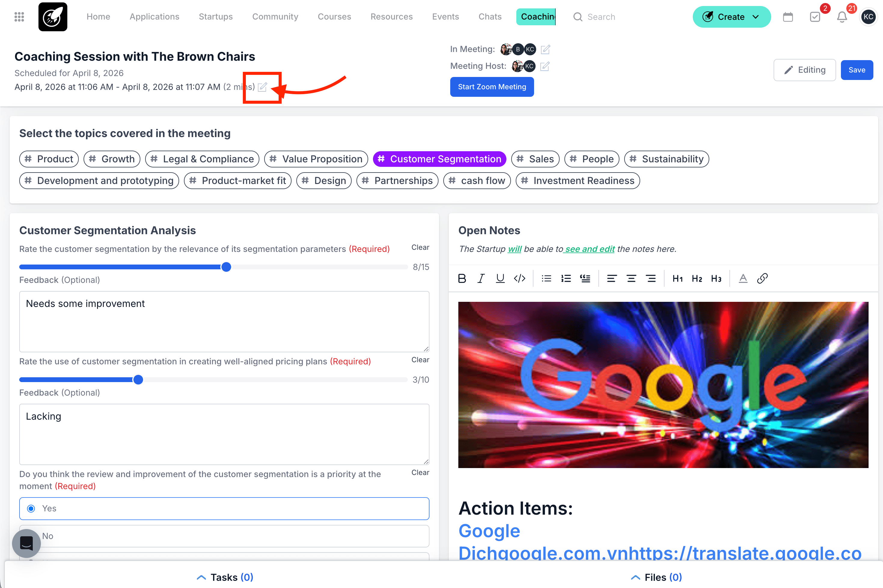Align notes text to the right
This screenshot has width=883, height=588.
[651, 278]
